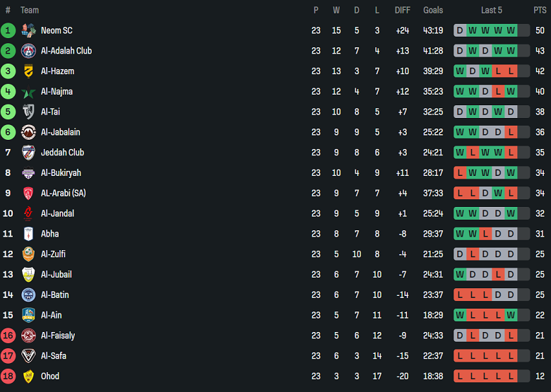Click the Neom SC team logo

coord(28,30)
